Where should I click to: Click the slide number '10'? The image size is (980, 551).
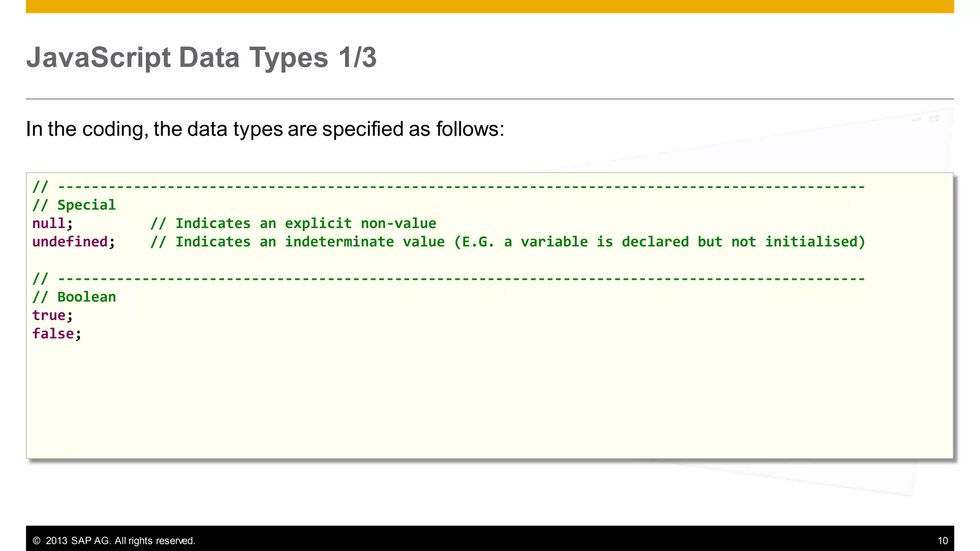click(943, 540)
